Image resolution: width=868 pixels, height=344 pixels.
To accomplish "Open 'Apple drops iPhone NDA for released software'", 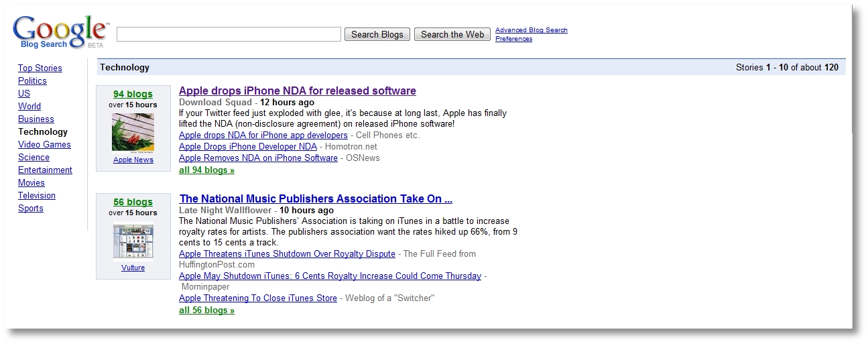I will click(298, 91).
